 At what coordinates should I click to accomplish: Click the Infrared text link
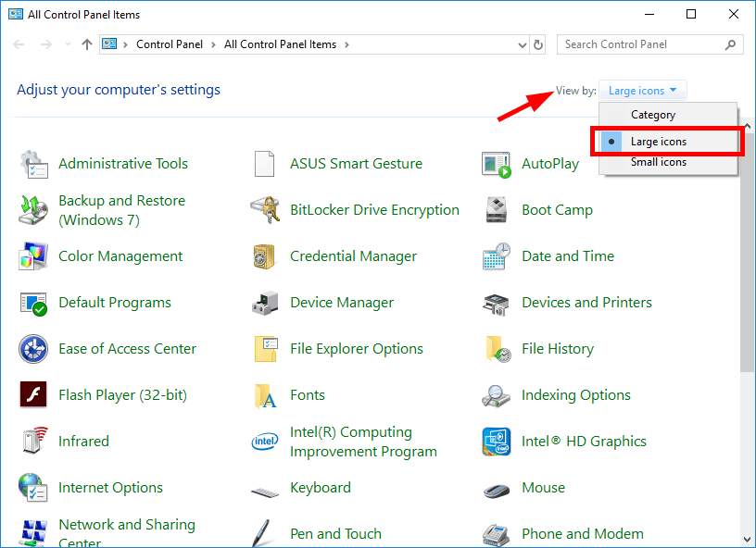[x=84, y=442]
